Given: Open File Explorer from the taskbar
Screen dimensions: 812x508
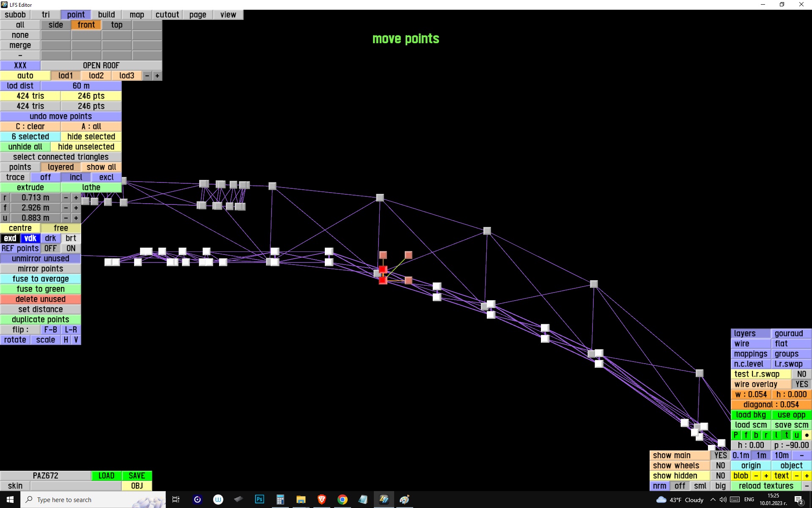Looking at the screenshot, I should [301, 500].
